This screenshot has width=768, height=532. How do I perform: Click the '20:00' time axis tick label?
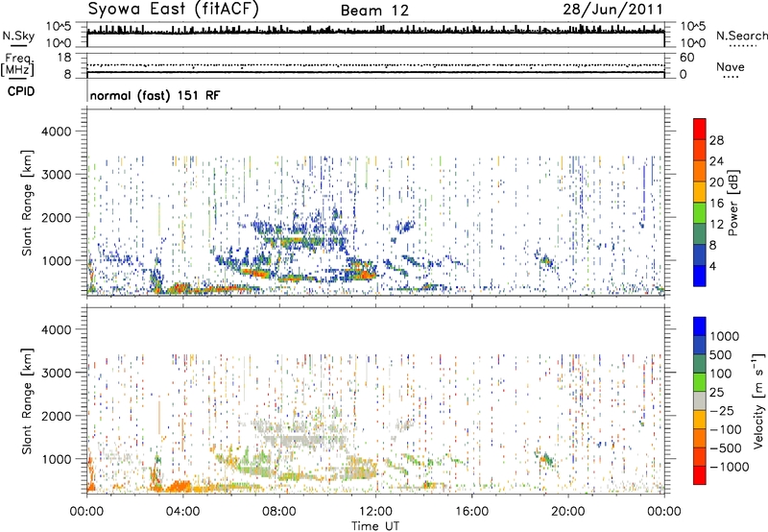567,512
